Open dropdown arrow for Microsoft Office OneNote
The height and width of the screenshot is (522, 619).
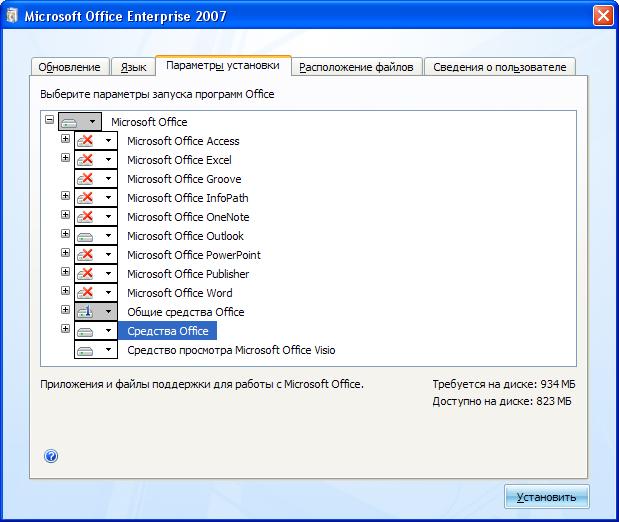pyautogui.click(x=108, y=217)
